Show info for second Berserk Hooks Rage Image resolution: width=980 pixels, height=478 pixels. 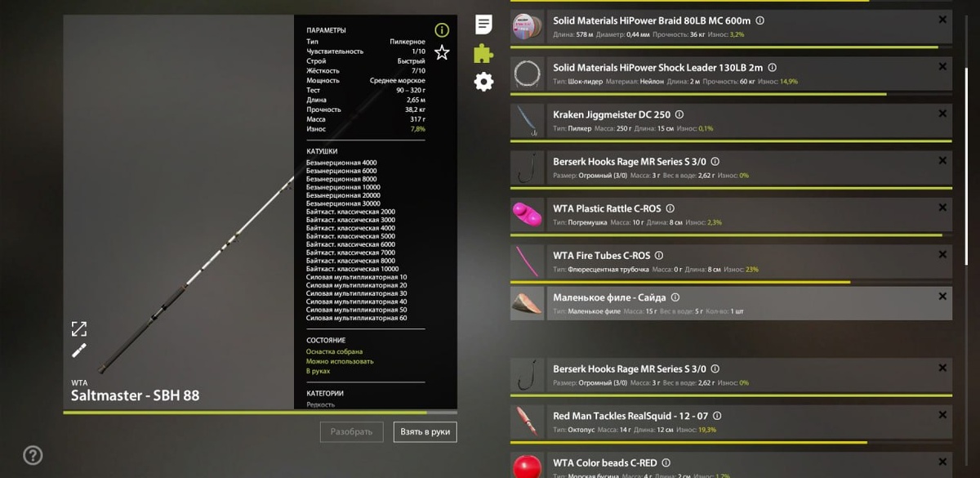click(715, 369)
